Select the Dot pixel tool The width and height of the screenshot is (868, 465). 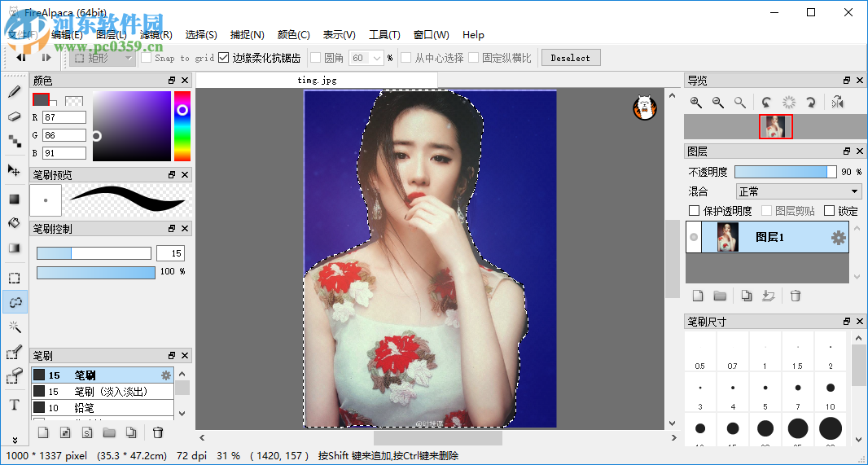15,141
